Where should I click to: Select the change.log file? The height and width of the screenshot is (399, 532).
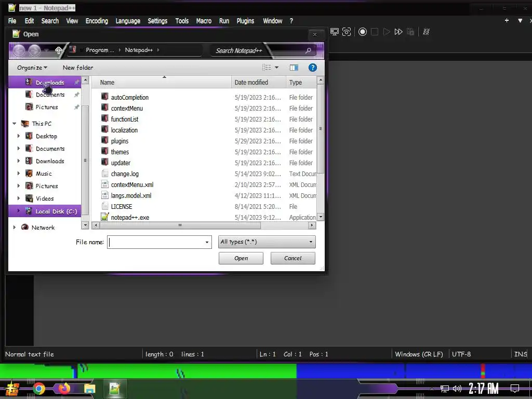[125, 174]
